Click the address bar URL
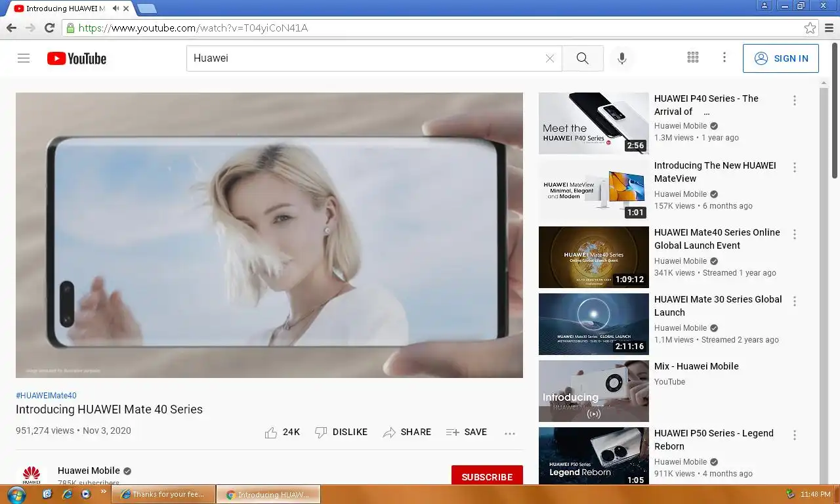 tap(193, 28)
